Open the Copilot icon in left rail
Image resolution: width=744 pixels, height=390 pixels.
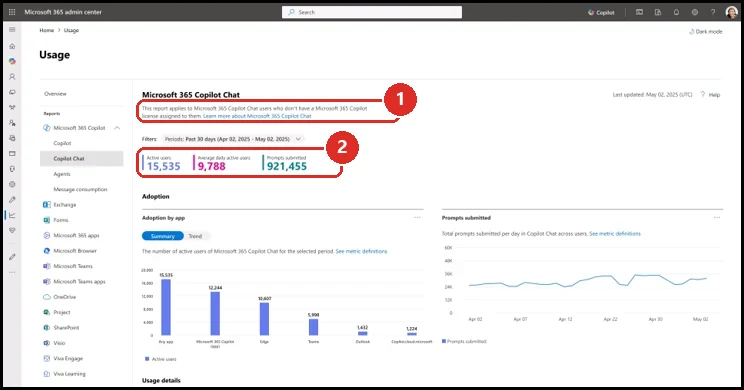pyautogui.click(x=12, y=61)
